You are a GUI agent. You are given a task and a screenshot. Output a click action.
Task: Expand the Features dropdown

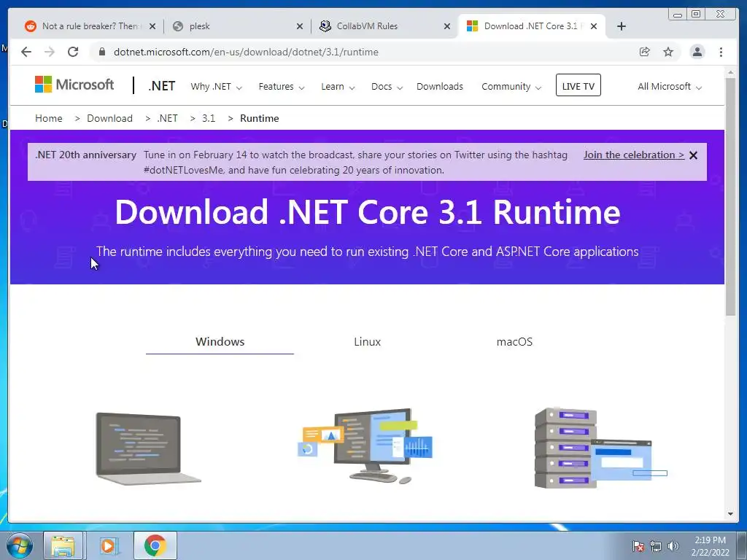[x=282, y=87]
